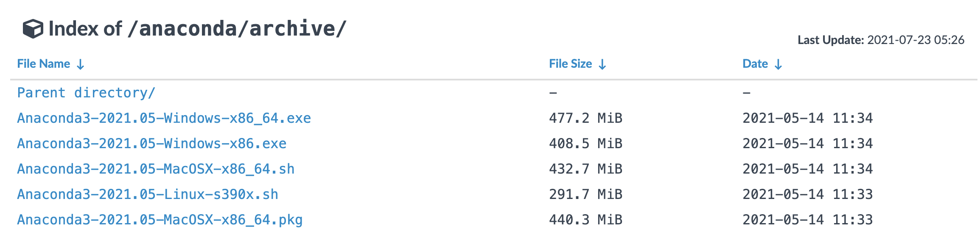
Task: Open the Anaconda3-2021.05-MacOSX-x86_64.sh link
Action: [x=156, y=169]
